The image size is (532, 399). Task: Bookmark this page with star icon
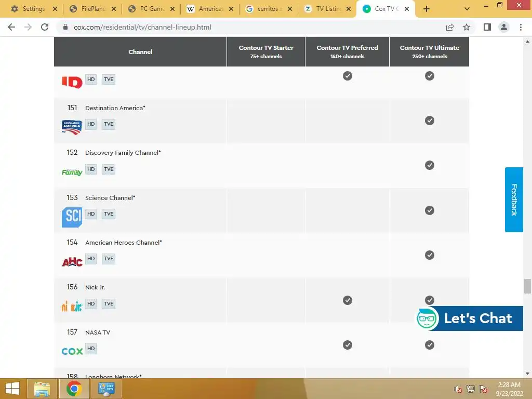(x=467, y=27)
